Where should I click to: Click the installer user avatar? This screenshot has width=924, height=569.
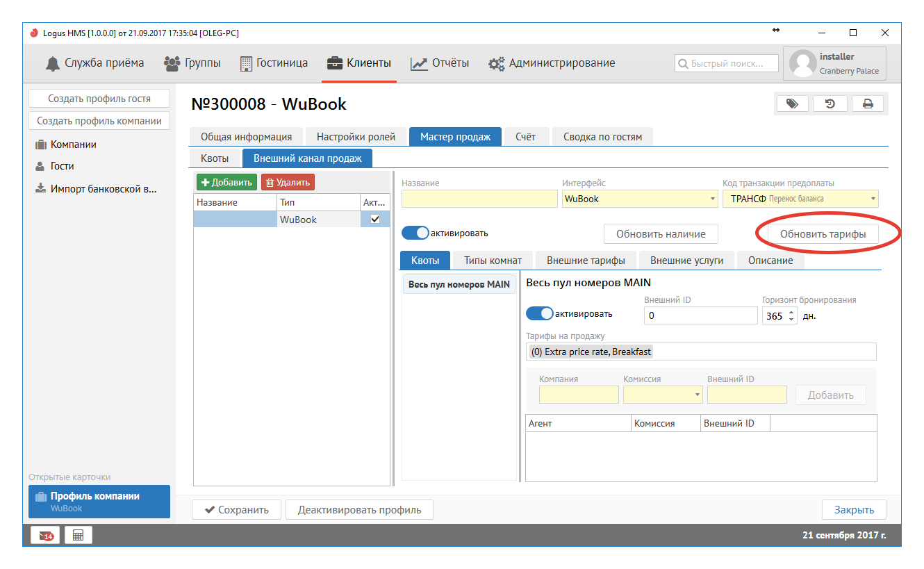coord(802,63)
